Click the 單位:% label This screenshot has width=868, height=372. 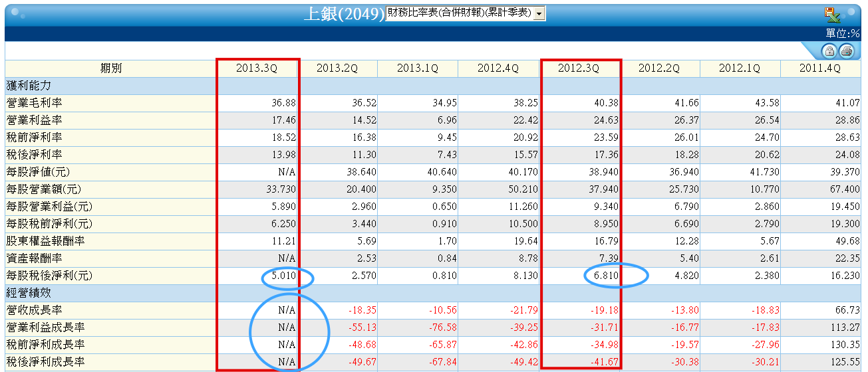point(843,33)
